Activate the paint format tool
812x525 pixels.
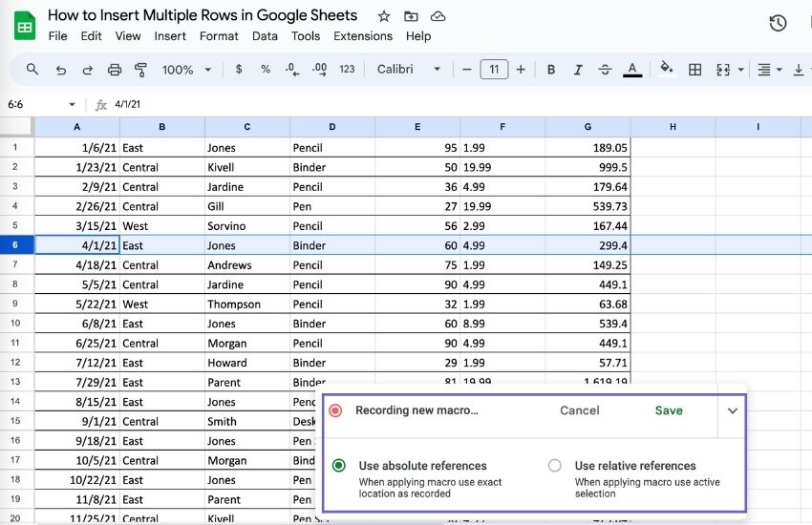140,70
